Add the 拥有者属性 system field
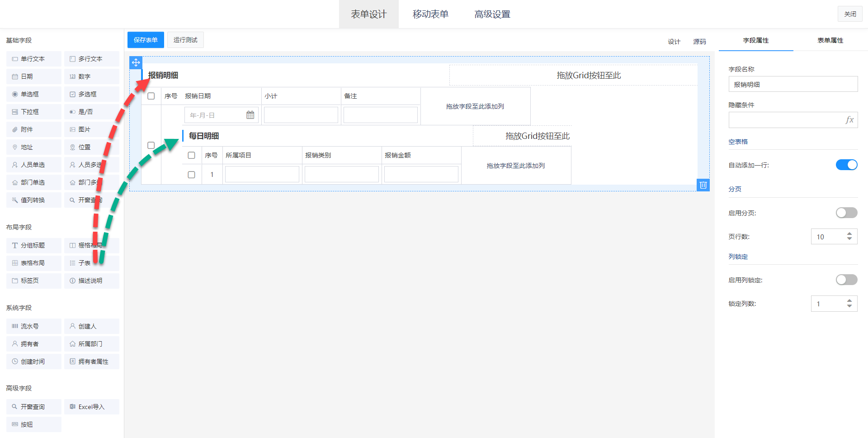The width and height of the screenshot is (868, 438). tap(92, 362)
